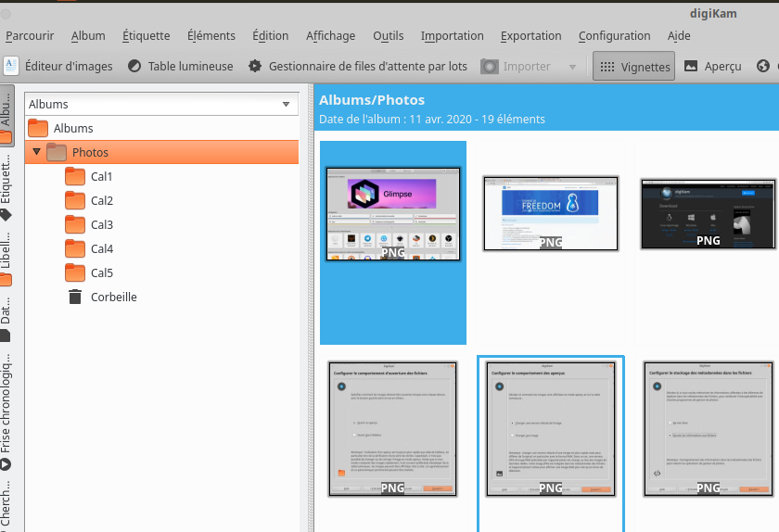Image resolution: width=779 pixels, height=532 pixels.
Task: Select the file opening behavior dialog thumbnail
Action: (x=393, y=429)
